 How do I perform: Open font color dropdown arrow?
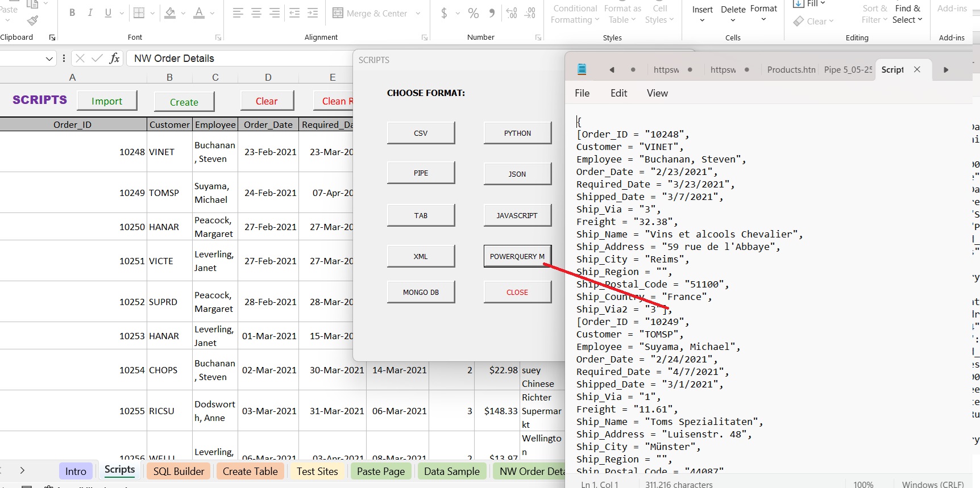click(213, 13)
